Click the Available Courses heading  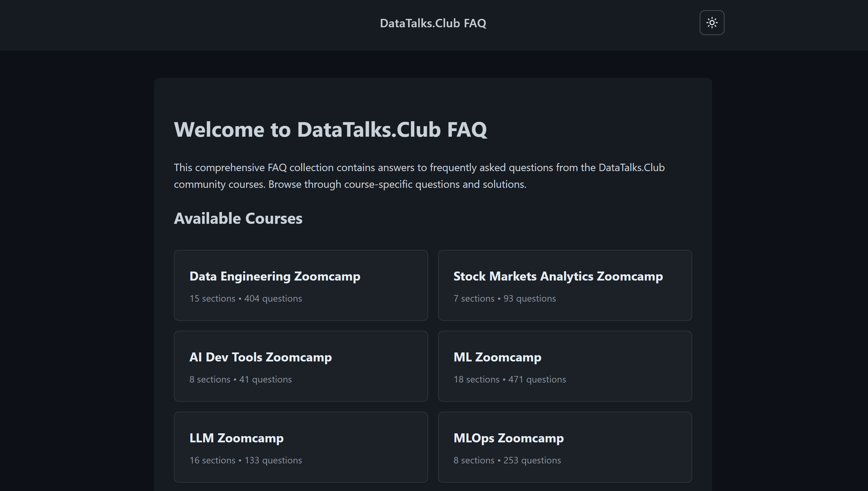238,219
